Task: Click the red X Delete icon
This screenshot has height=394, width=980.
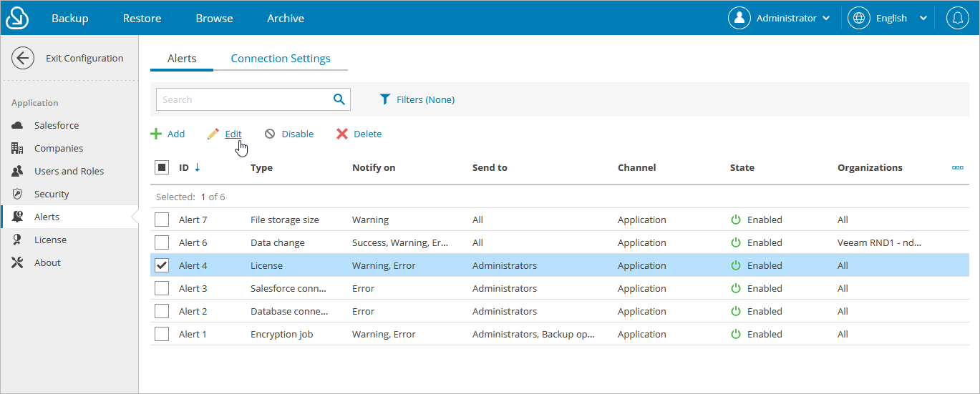Action: pos(342,134)
